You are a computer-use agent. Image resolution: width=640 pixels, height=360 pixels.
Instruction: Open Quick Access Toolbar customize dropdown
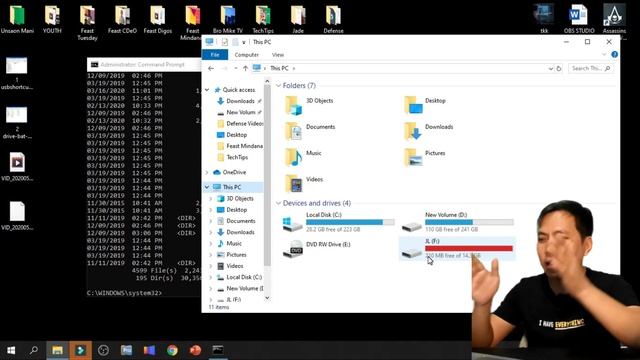tap(244, 42)
